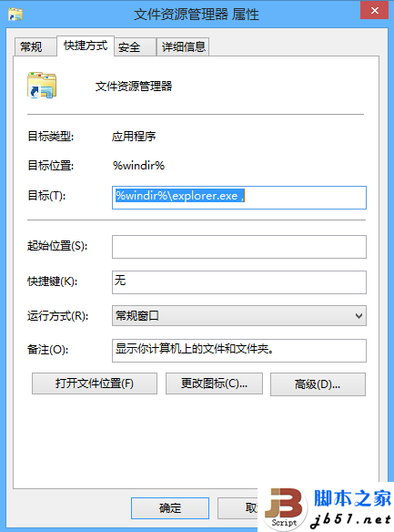Switch to the 常规 tab
The width and height of the screenshot is (394, 532).
click(31, 46)
